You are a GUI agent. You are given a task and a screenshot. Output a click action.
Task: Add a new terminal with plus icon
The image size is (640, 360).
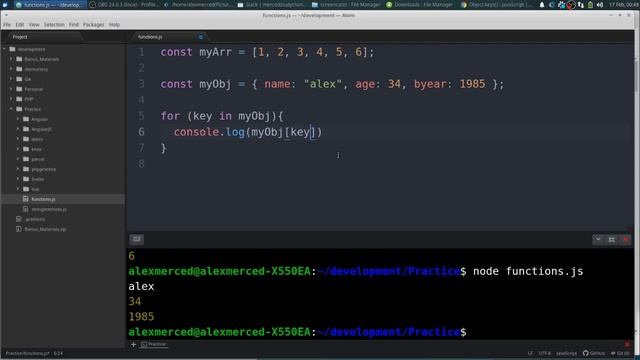[x=133, y=344]
